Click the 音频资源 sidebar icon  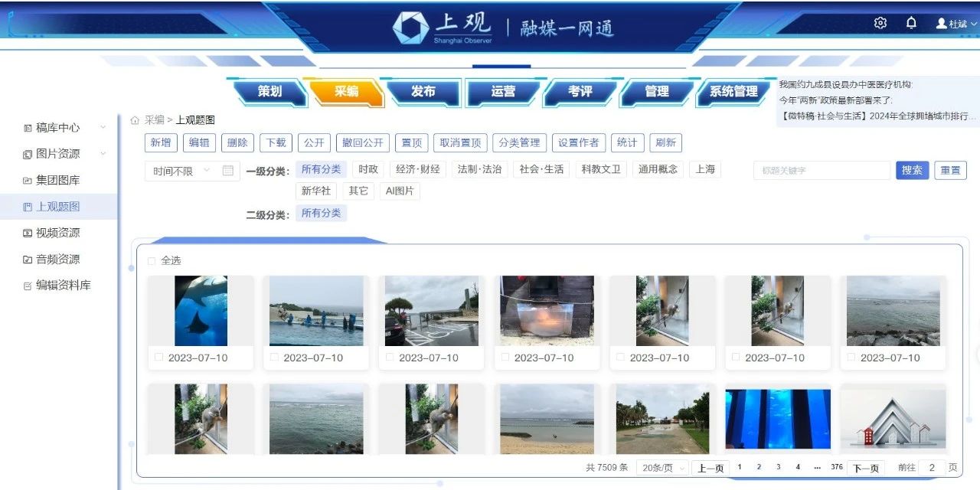28,260
